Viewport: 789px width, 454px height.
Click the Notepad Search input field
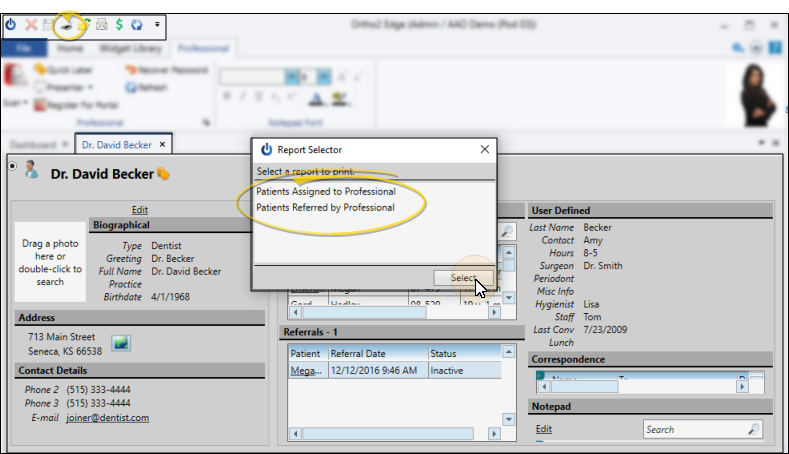click(x=694, y=429)
